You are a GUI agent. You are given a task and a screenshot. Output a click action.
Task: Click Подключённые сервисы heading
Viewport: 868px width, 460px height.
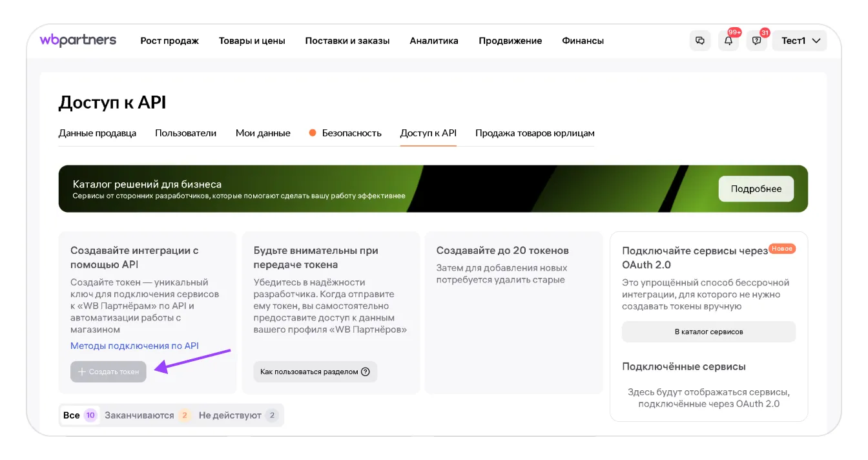[684, 366]
